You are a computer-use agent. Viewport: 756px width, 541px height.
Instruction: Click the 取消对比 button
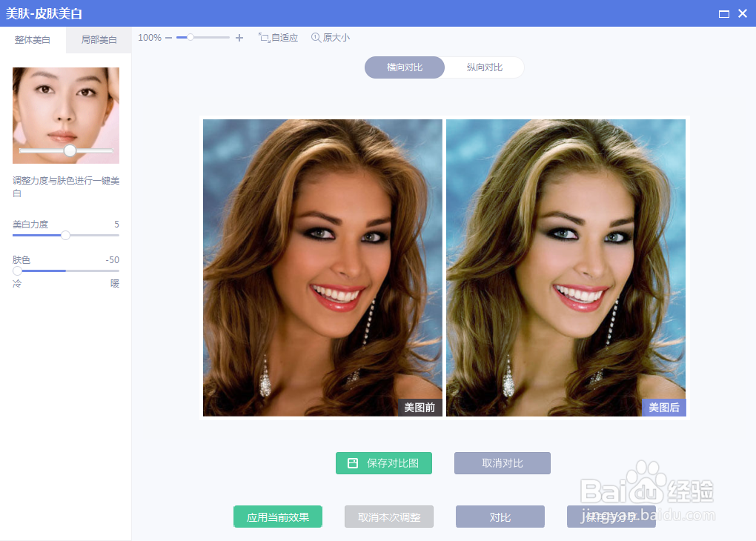[x=503, y=463]
